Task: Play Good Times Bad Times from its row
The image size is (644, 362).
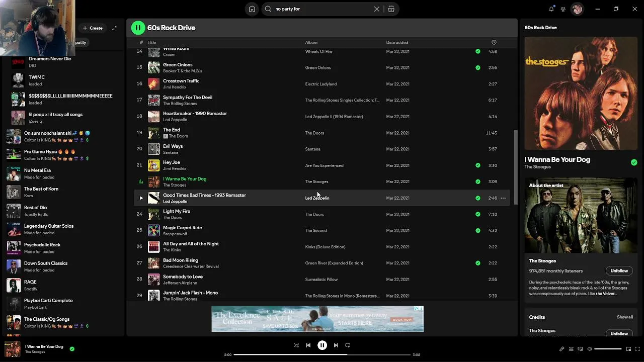Action: pos(141,198)
